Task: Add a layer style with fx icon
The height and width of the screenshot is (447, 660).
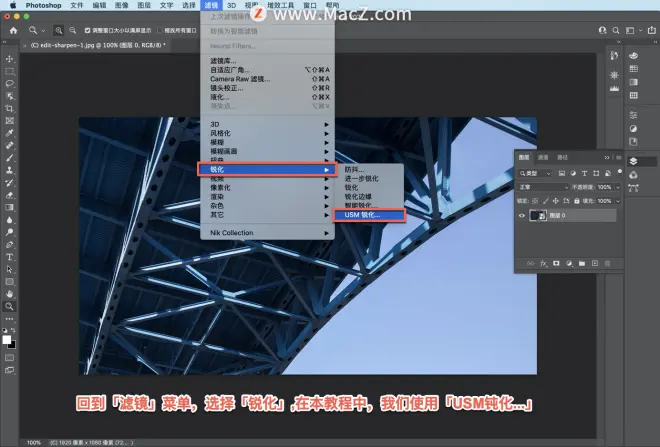Action: point(543,263)
